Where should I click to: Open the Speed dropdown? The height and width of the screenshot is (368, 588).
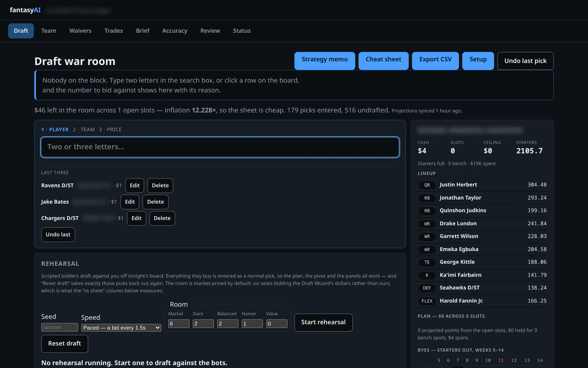coord(121,328)
